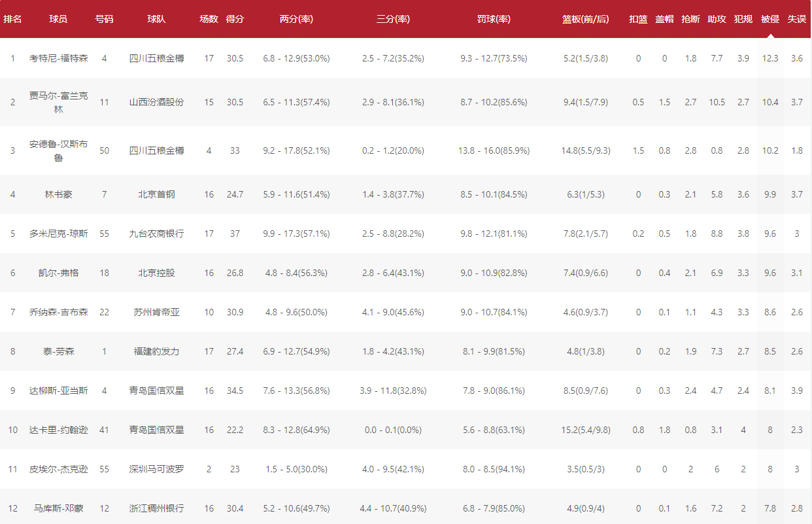Image resolution: width=812 pixels, height=524 pixels.
Task: Select two-point cell 6.9 - 12.7(54.9%)
Action: coord(296,351)
